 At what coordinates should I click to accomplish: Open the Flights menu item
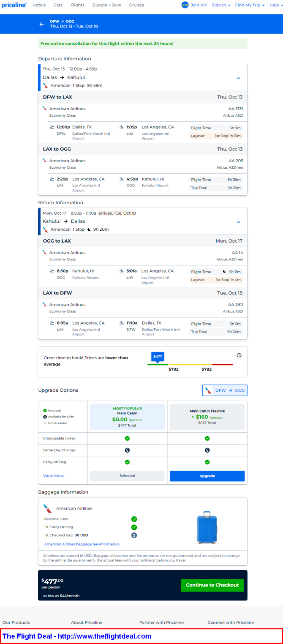77,5
